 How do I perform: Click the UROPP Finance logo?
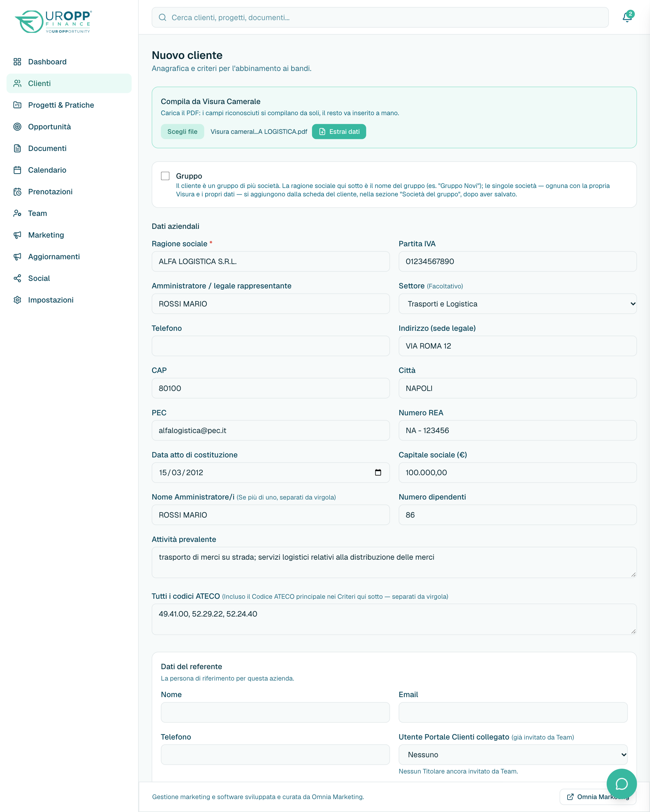pos(53,22)
